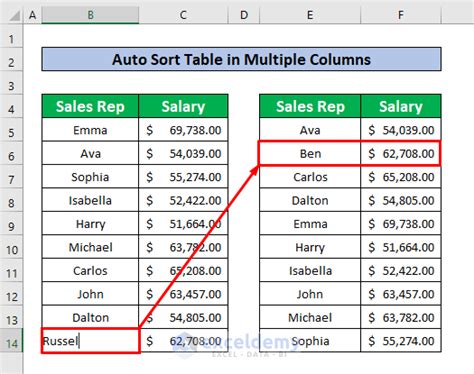Select row 3 header
474x374 pixels.
pyautogui.click(x=11, y=82)
